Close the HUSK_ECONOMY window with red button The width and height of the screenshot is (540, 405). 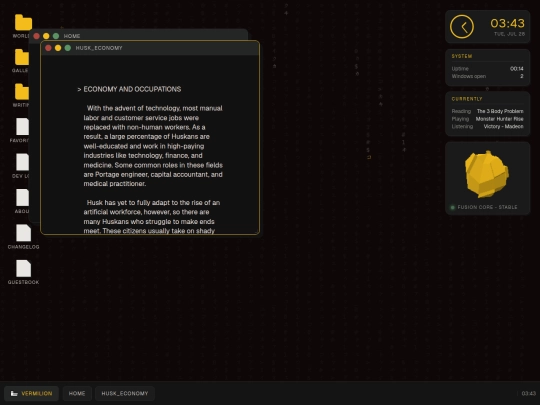point(48,48)
